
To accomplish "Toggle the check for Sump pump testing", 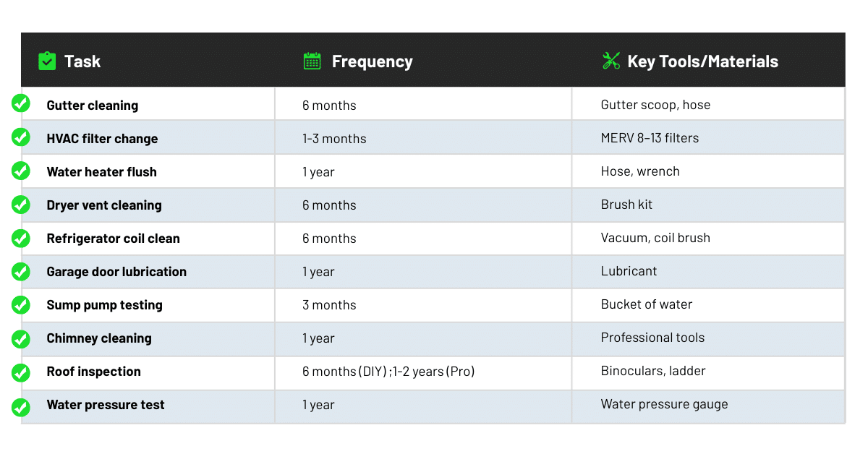I will click(21, 304).
